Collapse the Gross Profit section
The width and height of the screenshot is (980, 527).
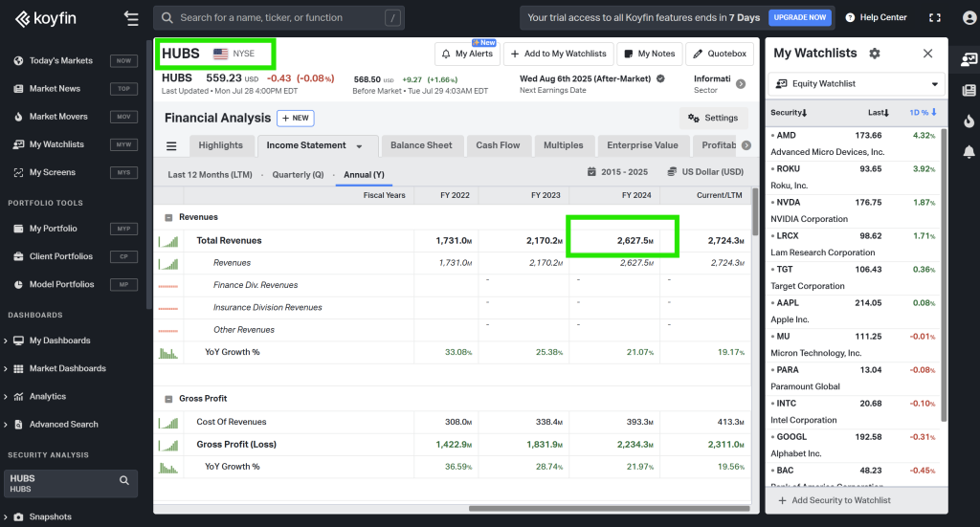[168, 398]
